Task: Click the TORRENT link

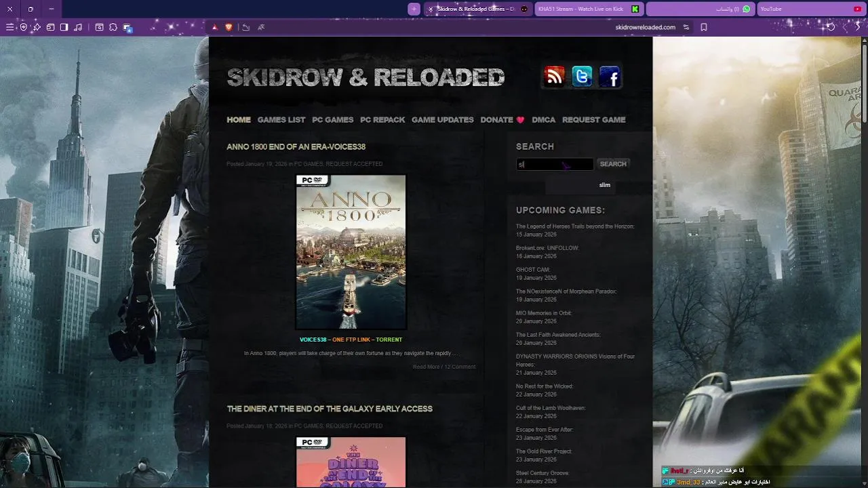Action: [389, 340]
